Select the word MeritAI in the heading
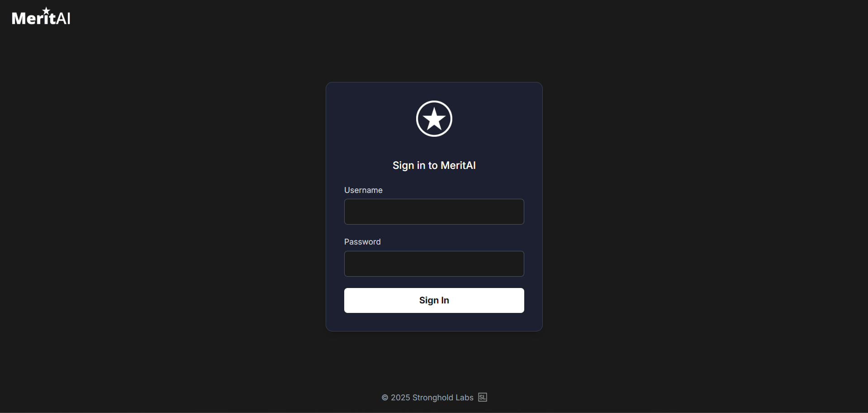This screenshot has width=868, height=413. coord(458,165)
